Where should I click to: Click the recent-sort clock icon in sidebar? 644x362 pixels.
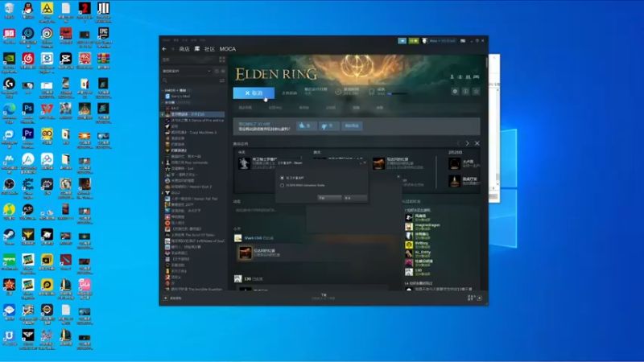(x=217, y=71)
